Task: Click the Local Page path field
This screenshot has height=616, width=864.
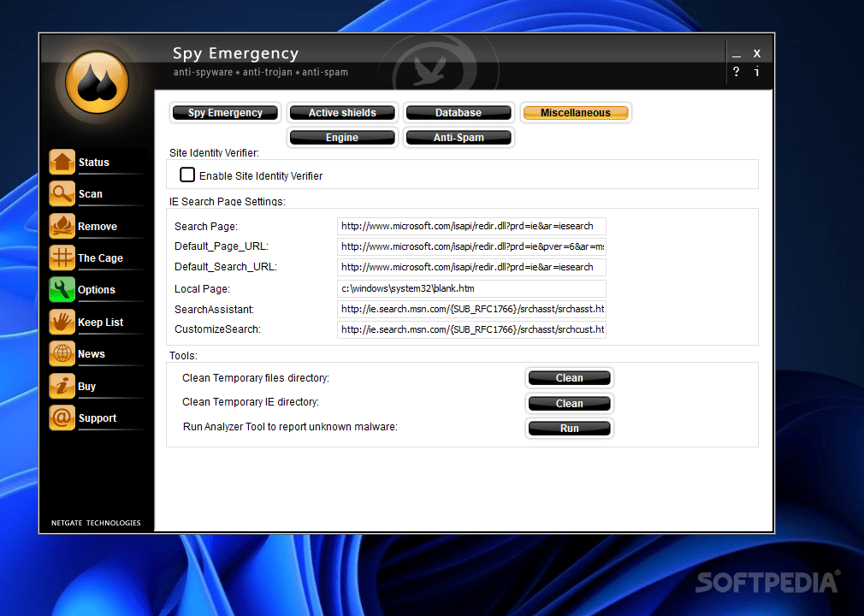Action: (x=471, y=288)
